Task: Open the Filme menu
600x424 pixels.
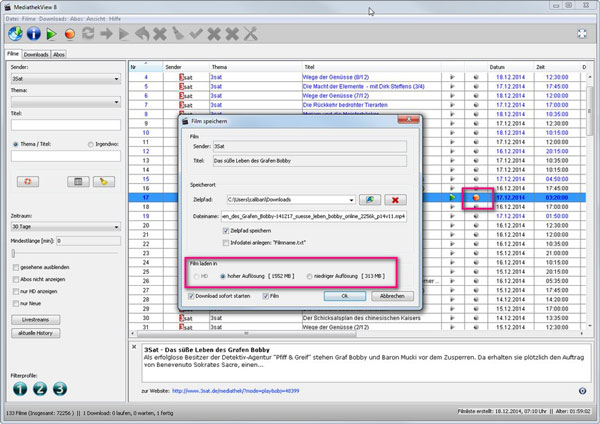Action: 29,19
